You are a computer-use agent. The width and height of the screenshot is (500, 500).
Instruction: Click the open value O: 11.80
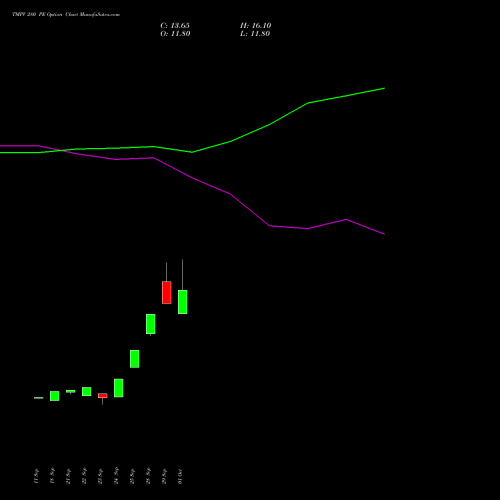point(175,34)
